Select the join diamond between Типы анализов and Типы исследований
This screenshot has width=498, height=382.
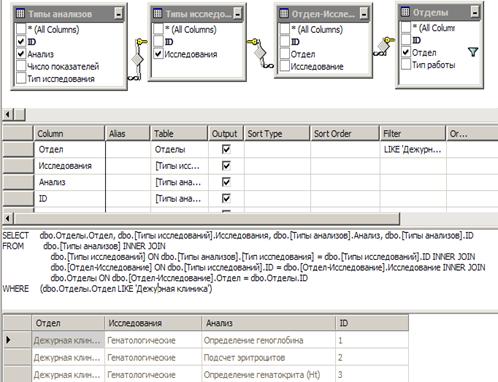click(137, 60)
